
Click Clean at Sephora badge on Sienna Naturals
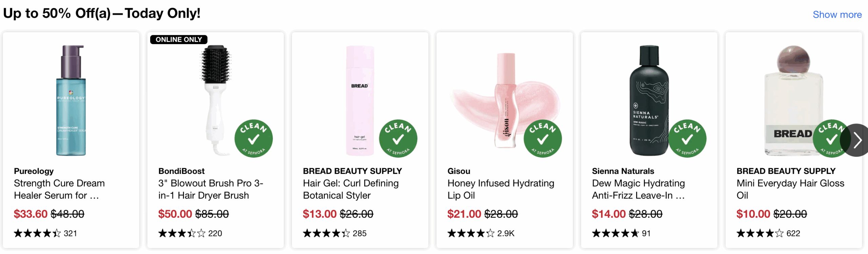click(687, 138)
